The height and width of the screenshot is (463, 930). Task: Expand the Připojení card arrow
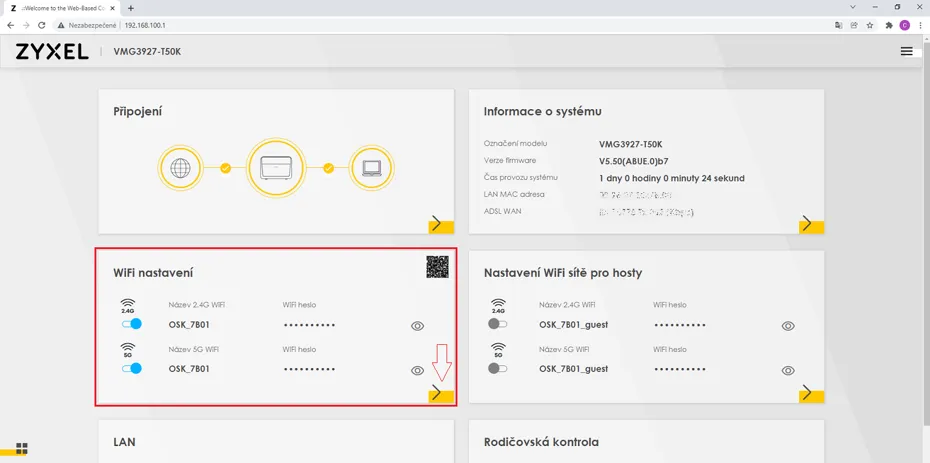click(x=441, y=224)
